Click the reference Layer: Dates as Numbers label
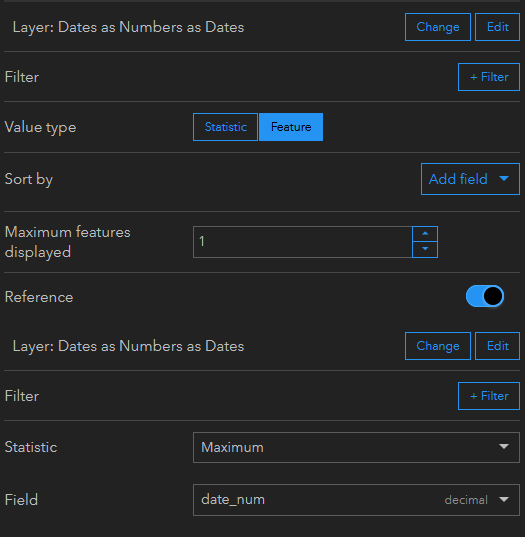 point(128,346)
